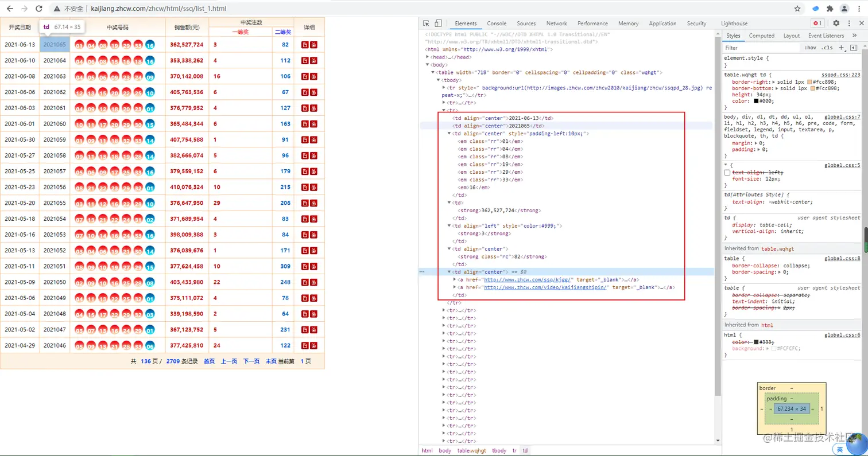The image size is (868, 456).
Task: Show the computed styles sidebar pane icon
Action: 854,48
